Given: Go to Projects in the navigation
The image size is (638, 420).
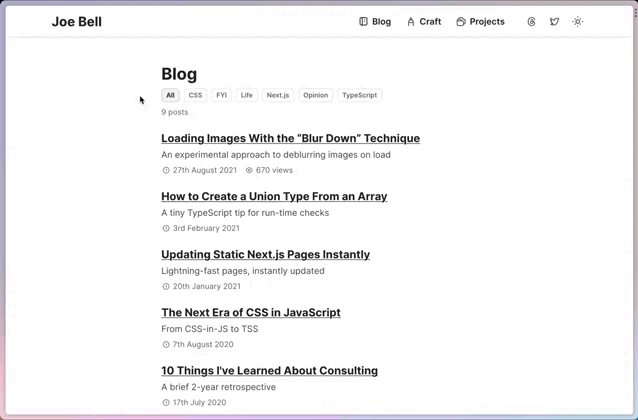Looking at the screenshot, I should pos(481,22).
